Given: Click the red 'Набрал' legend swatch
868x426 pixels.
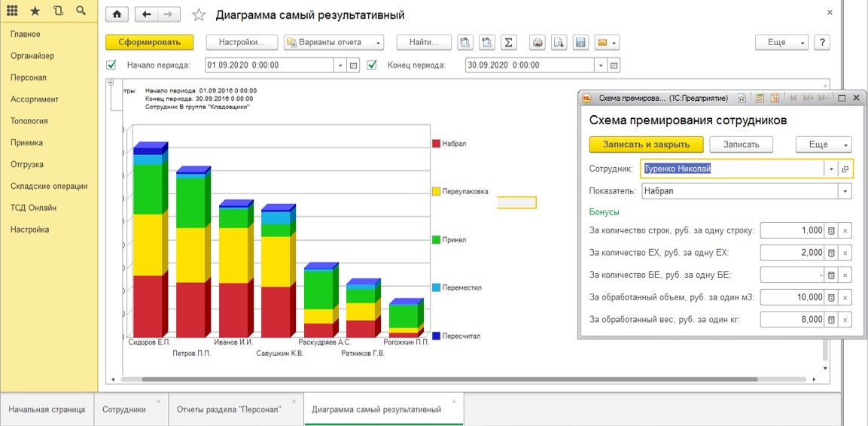Looking at the screenshot, I should pos(436,143).
